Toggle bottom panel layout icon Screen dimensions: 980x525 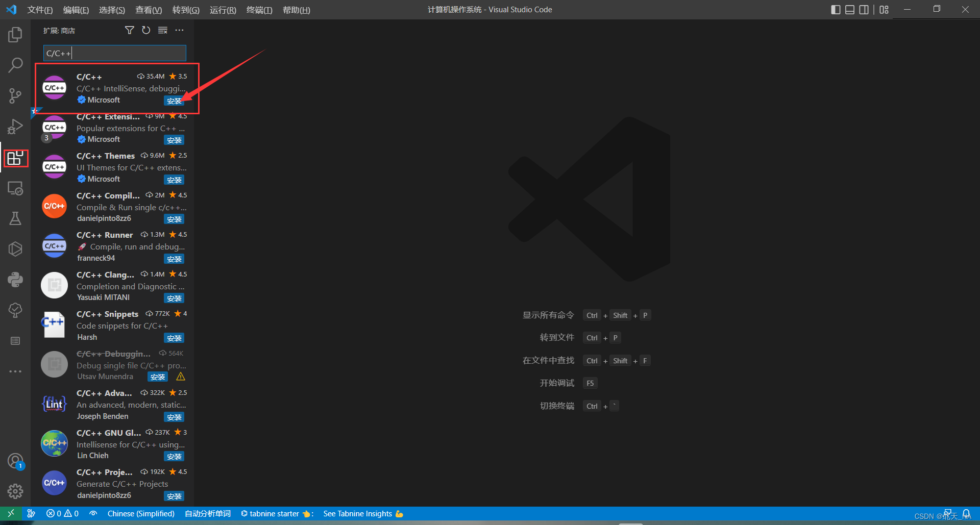[x=850, y=10]
